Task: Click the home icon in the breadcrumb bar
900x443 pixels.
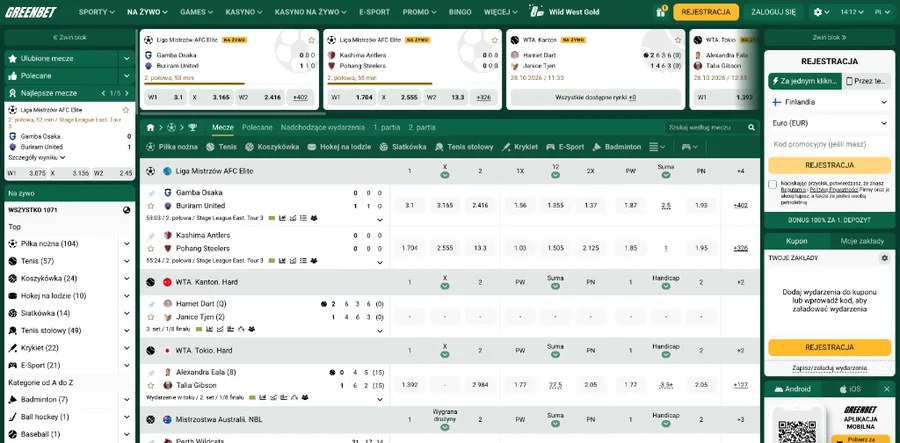Action: (x=150, y=127)
